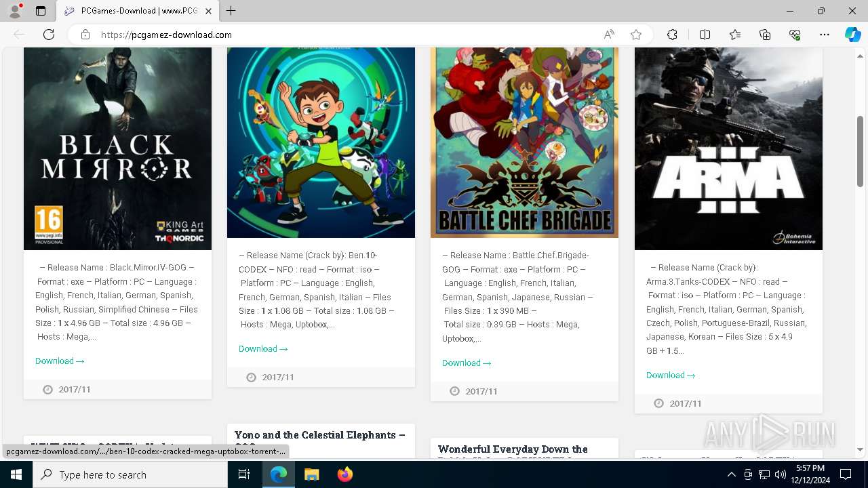
Task: Open the volume control tray icon
Action: [781, 474]
